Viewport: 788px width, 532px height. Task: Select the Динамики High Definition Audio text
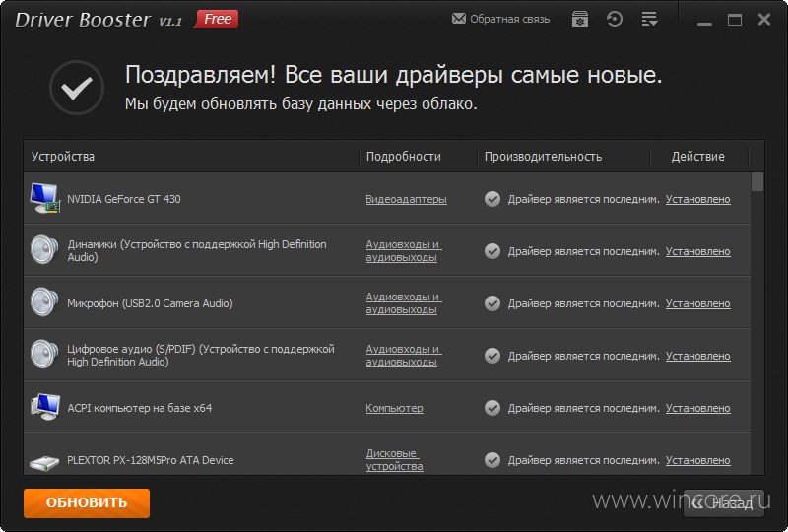tap(196, 251)
